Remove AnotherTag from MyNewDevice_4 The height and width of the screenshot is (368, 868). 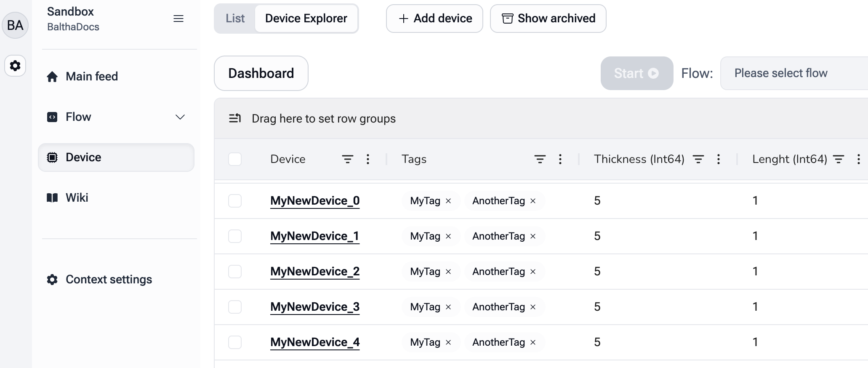[x=533, y=342]
